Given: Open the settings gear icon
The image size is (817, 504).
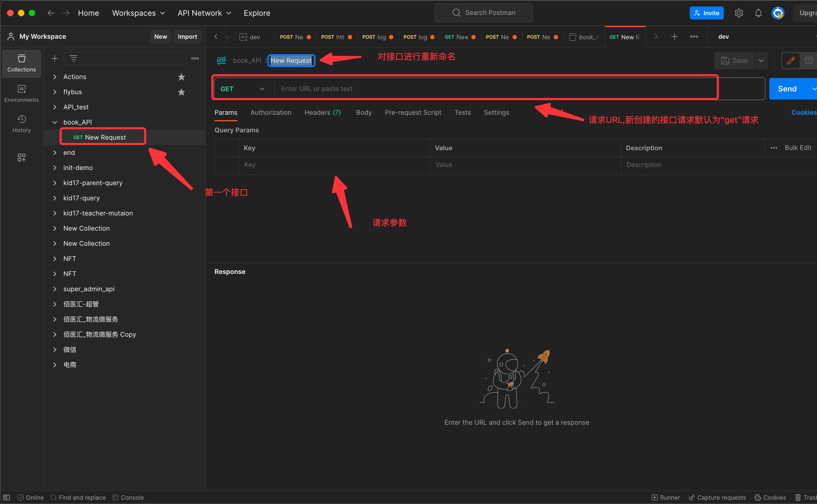Looking at the screenshot, I should (x=739, y=13).
